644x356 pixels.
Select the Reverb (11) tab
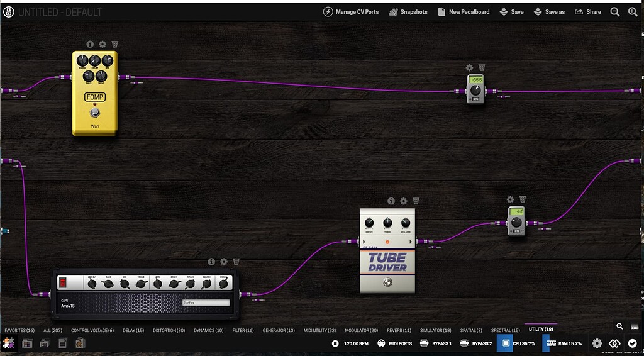coord(399,331)
